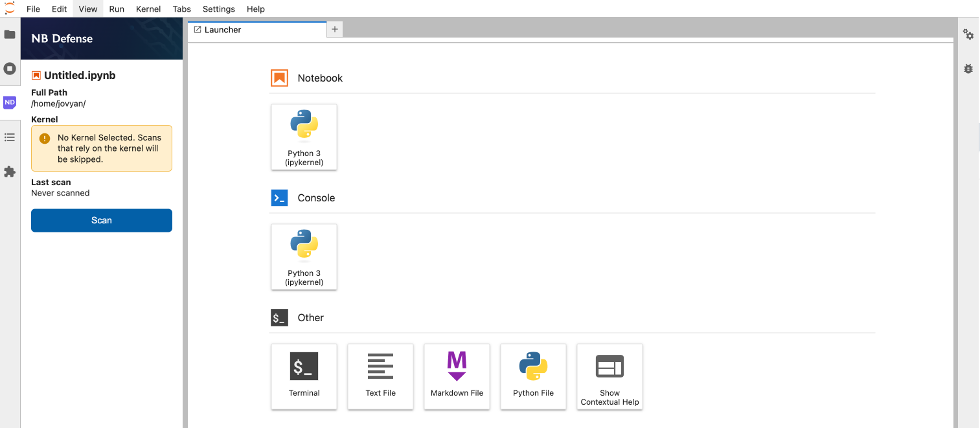Open the Kernel menu
The height and width of the screenshot is (428, 980).
click(148, 8)
